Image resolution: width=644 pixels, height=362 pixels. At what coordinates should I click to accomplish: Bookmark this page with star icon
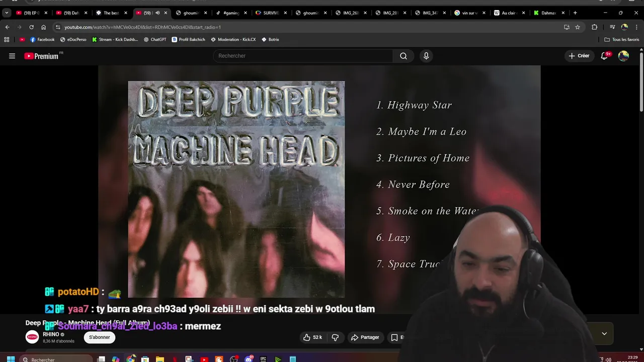point(578,27)
